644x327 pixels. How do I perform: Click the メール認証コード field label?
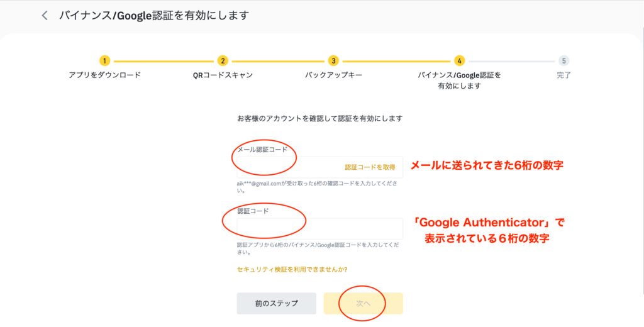(262, 150)
